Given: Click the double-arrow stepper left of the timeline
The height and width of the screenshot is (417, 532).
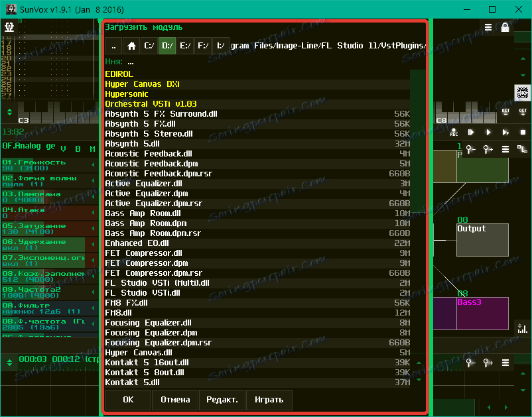Looking at the screenshot, I should tap(9, 363).
